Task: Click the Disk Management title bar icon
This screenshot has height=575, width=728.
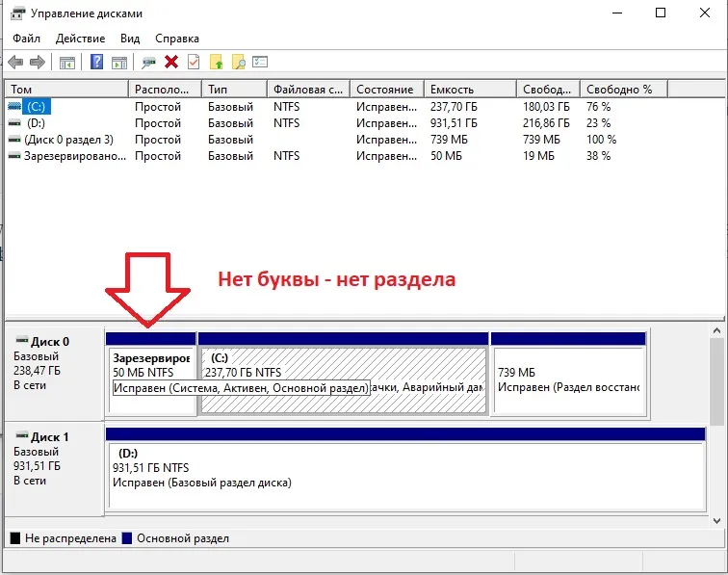Action: coord(17,13)
